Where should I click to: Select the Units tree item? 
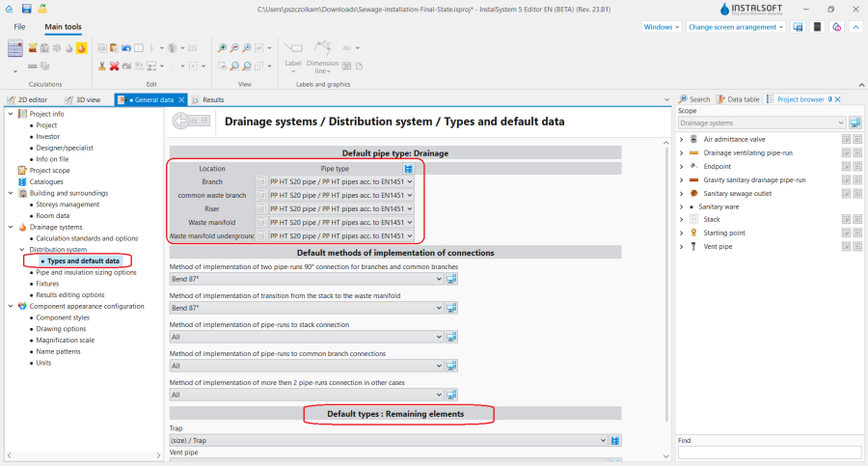click(x=43, y=363)
